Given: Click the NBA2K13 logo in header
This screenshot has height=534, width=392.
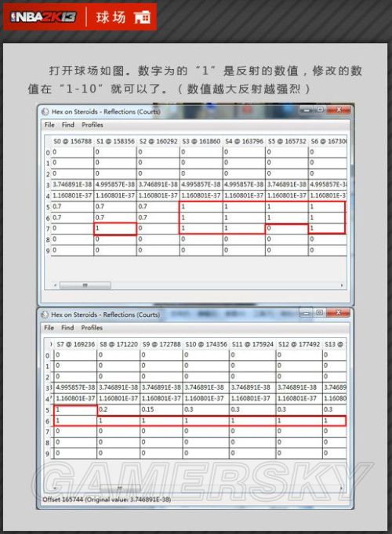Looking at the screenshot, I should [x=43, y=16].
